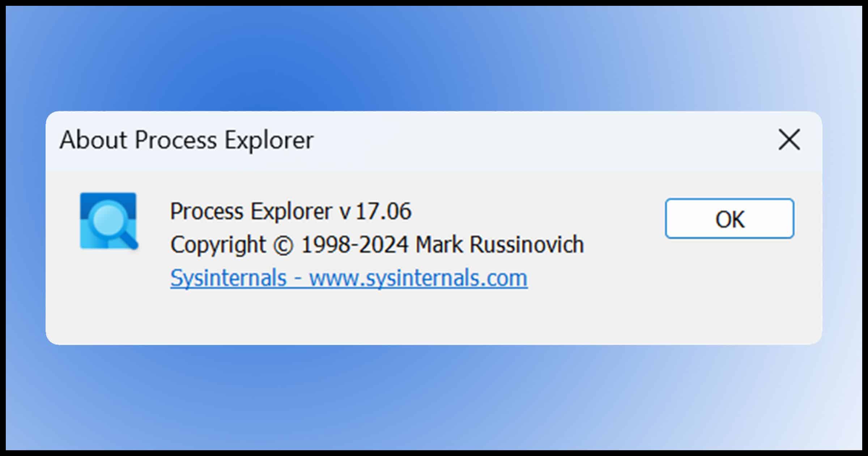Click the Copyright 1998-2024 Mark Russinovich line

coord(377,245)
